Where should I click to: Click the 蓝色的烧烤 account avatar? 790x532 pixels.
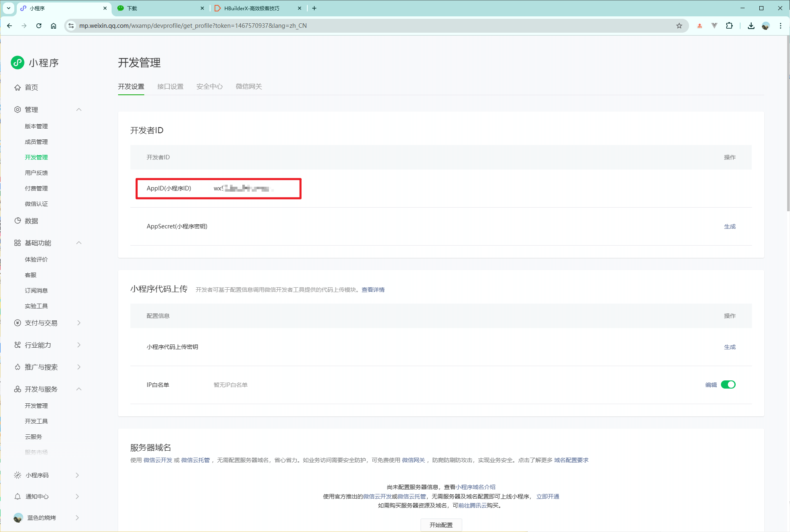pos(18,518)
